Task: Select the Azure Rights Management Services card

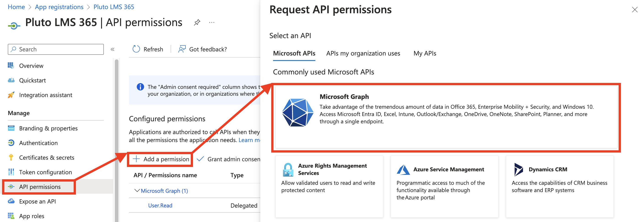Action: click(x=329, y=187)
